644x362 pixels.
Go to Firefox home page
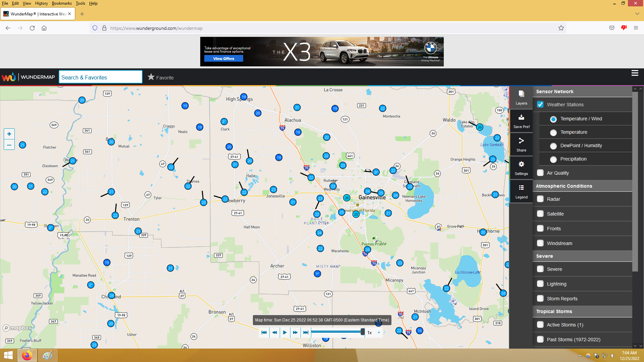point(44,28)
